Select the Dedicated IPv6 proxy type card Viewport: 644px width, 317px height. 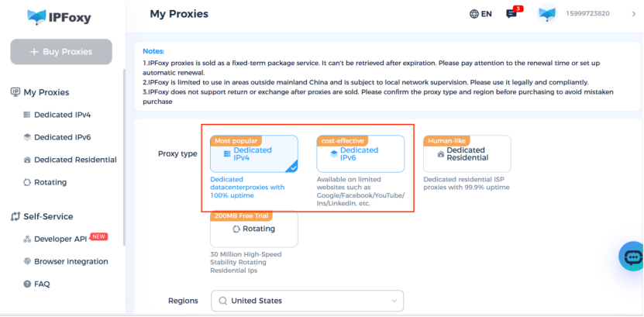(360, 154)
